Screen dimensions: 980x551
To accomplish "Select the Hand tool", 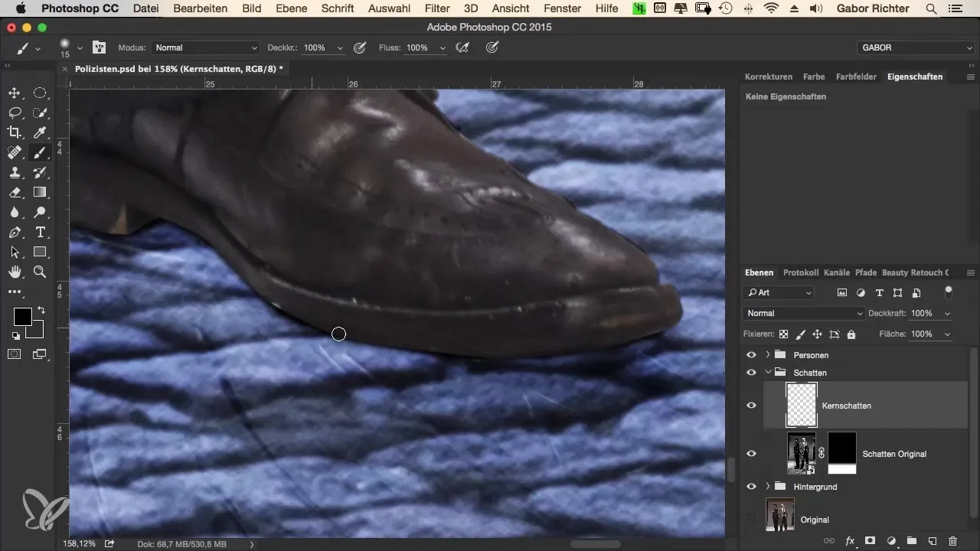I will click(x=15, y=272).
